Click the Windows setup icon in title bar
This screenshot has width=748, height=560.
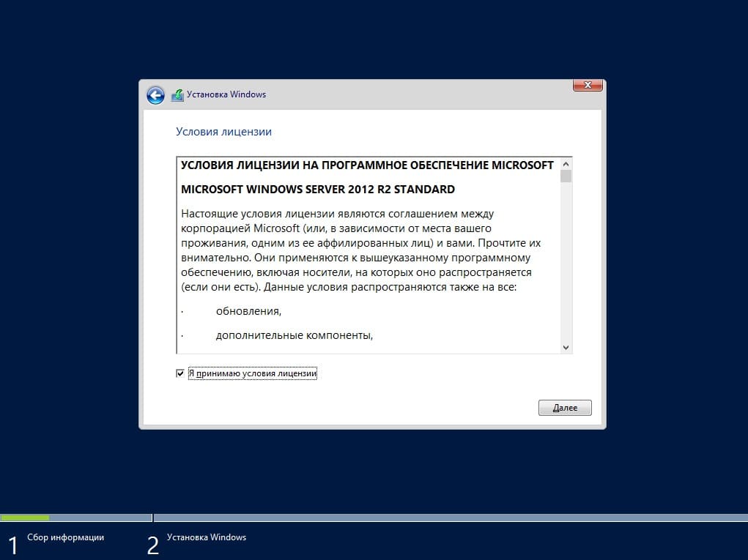pos(177,95)
